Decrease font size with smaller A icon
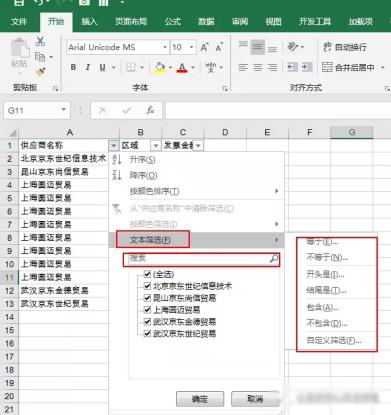 (x=219, y=48)
